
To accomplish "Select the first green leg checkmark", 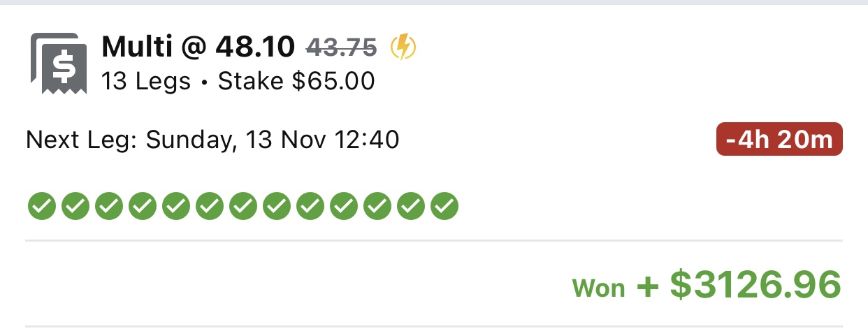I will [x=41, y=205].
